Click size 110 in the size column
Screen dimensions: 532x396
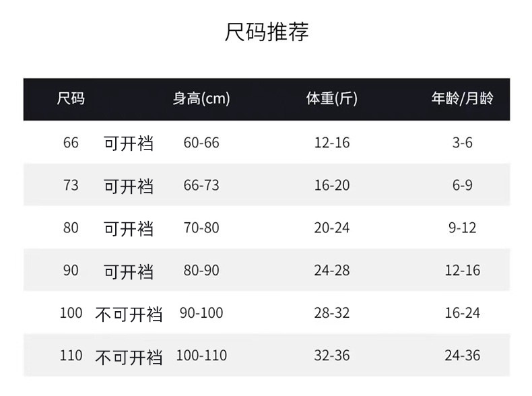71,356
